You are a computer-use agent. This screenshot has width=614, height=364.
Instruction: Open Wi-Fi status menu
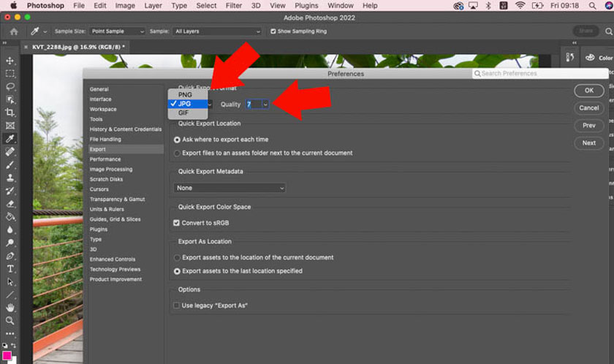click(520, 5)
